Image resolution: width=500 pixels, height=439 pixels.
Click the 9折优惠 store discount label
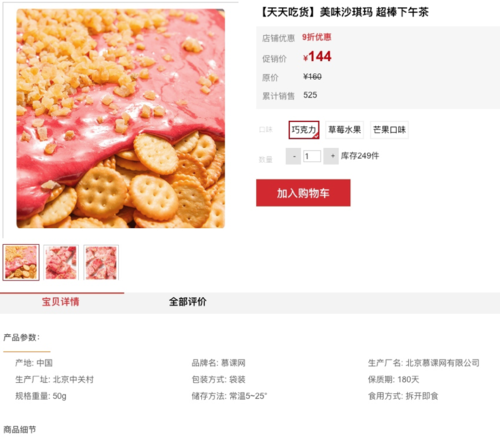[317, 37]
